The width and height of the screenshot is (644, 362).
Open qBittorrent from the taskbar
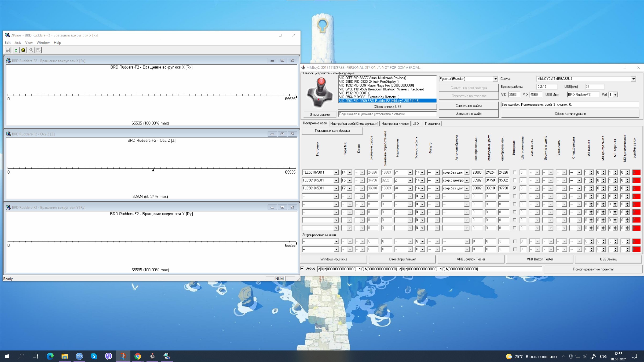pos(79,356)
